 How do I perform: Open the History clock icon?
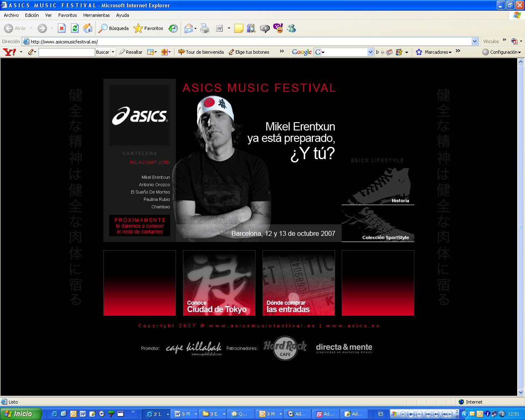(x=173, y=28)
